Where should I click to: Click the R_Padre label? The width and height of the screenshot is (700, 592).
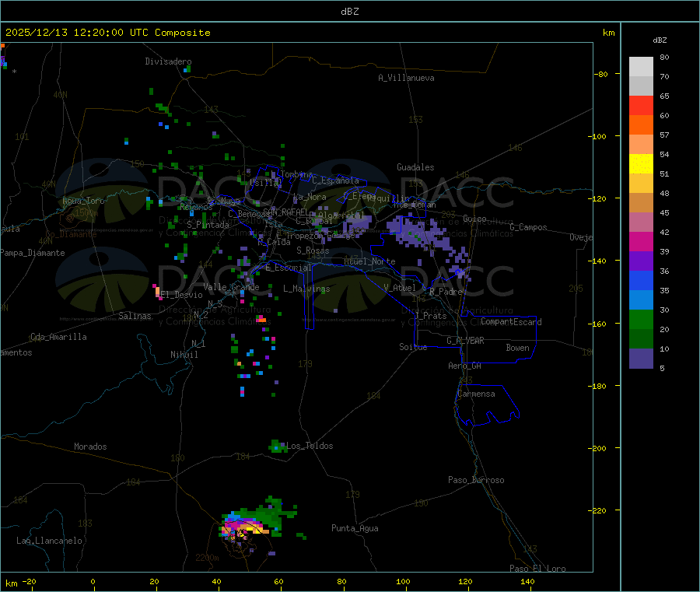coord(446,292)
